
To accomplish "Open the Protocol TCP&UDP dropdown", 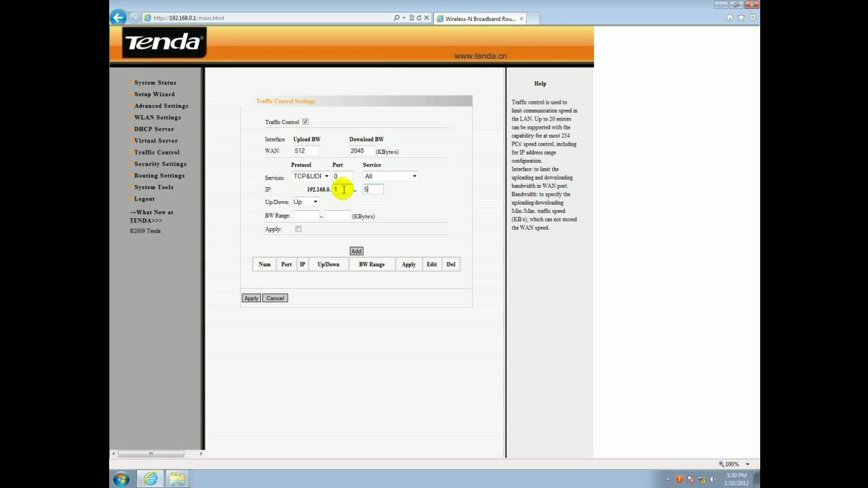I will 311,176.
